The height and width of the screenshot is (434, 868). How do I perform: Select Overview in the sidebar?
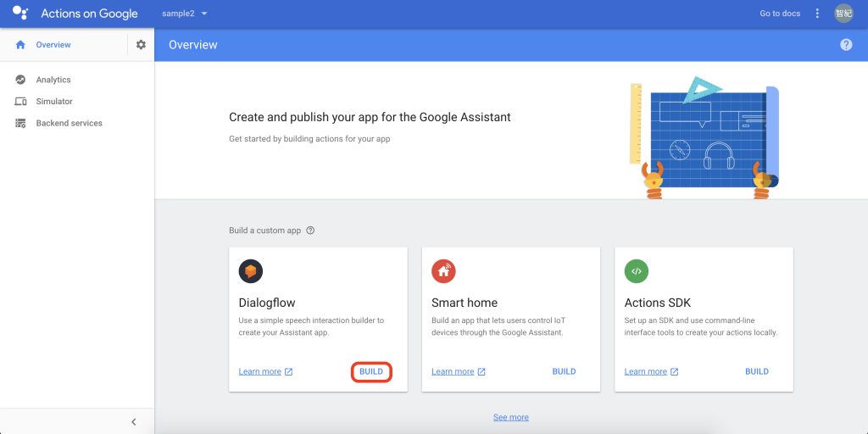pos(53,45)
